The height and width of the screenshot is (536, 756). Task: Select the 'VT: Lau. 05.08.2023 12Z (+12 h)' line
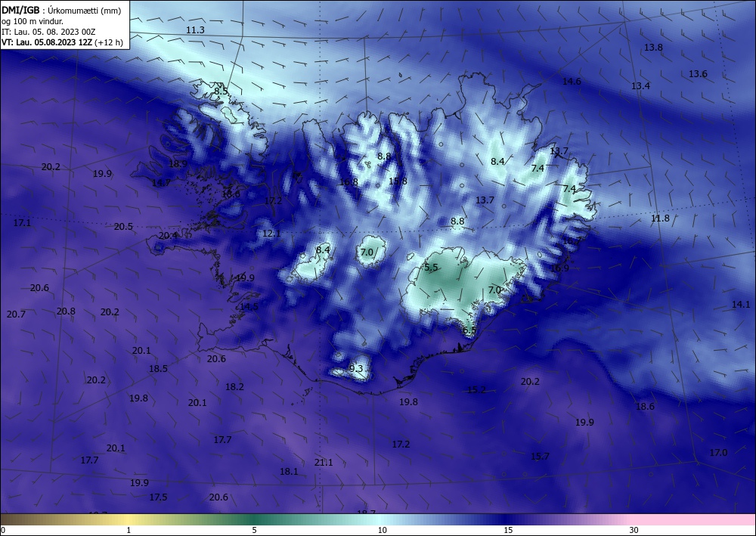click(62, 42)
